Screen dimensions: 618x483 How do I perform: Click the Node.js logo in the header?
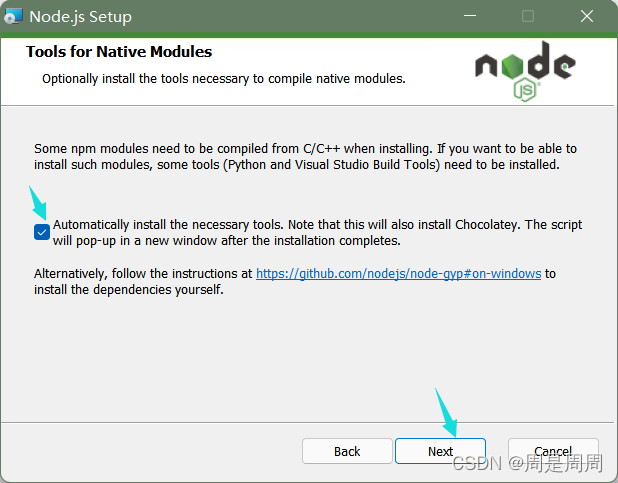pos(525,71)
